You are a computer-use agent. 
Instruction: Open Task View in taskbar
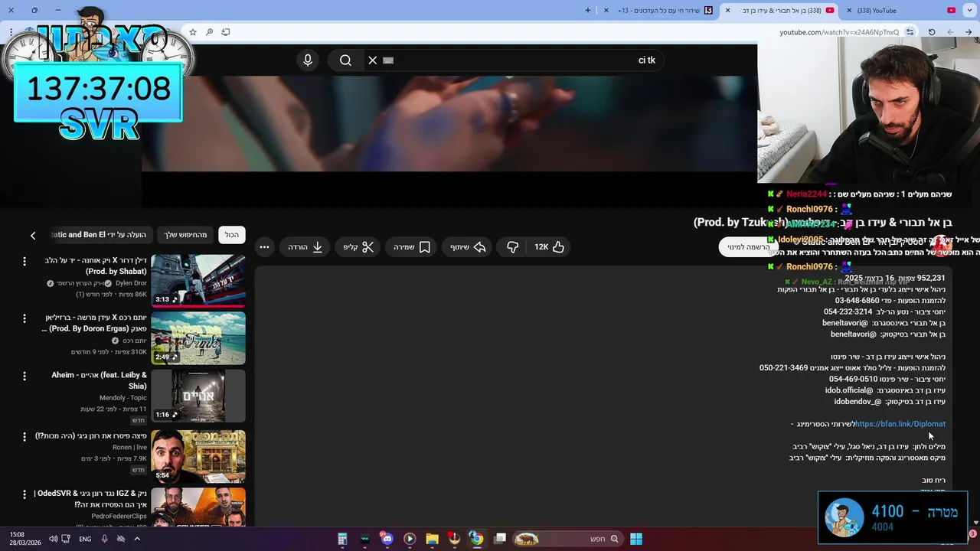pos(500,539)
